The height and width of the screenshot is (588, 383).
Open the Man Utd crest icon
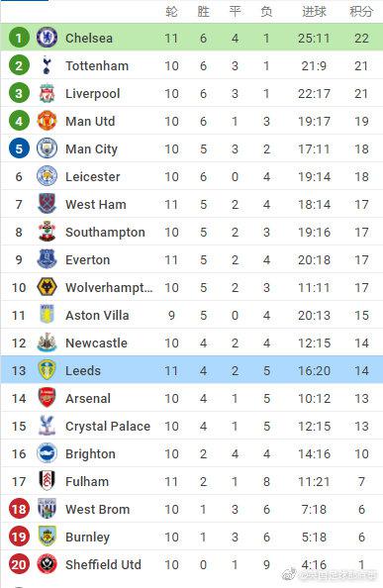(x=47, y=121)
